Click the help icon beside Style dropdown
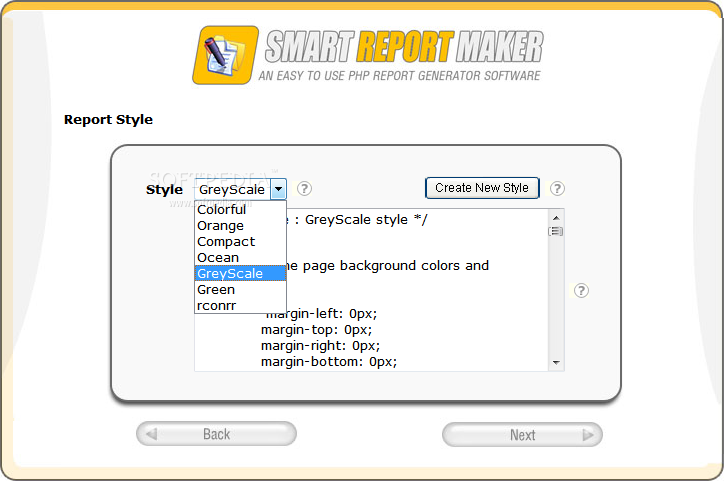Screen dimensions: 724x481 (304, 188)
